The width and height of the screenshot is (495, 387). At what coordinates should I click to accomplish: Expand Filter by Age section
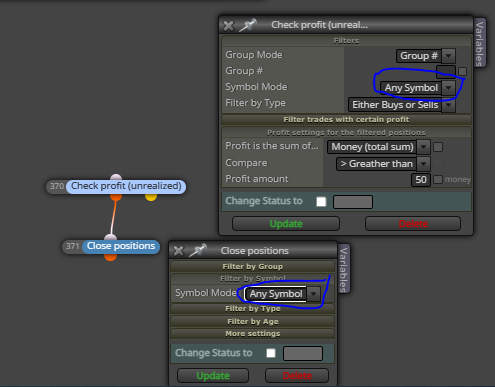pyautogui.click(x=253, y=322)
